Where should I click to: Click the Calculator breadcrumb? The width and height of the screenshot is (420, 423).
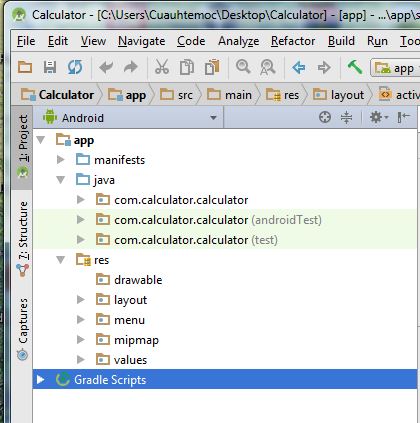click(x=57, y=95)
